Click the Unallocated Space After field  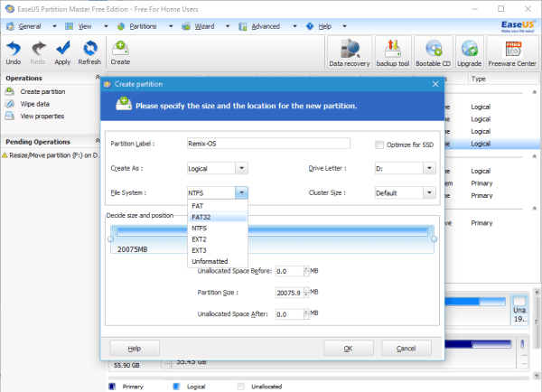[x=290, y=314]
